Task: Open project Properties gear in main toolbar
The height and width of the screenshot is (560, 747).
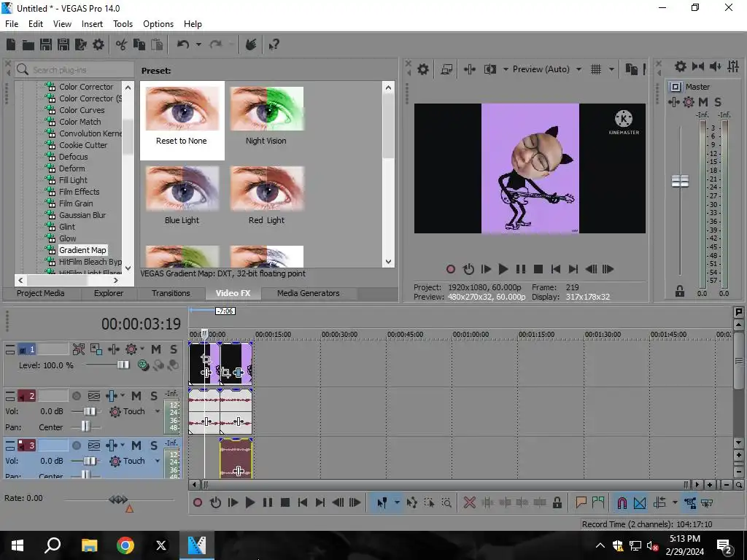Action: coord(98,44)
